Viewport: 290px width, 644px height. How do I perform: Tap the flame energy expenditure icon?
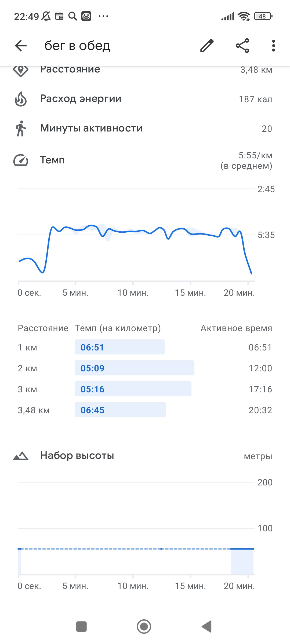click(x=21, y=99)
